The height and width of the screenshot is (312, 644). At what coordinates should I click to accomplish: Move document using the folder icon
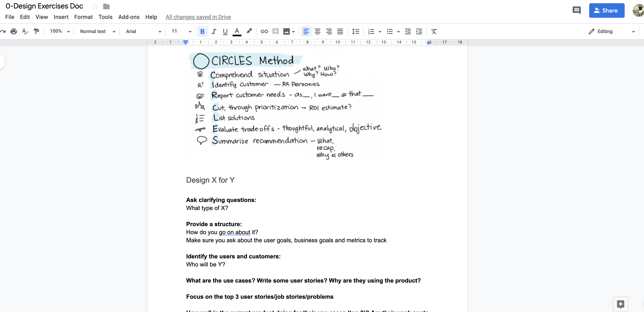[x=106, y=6]
